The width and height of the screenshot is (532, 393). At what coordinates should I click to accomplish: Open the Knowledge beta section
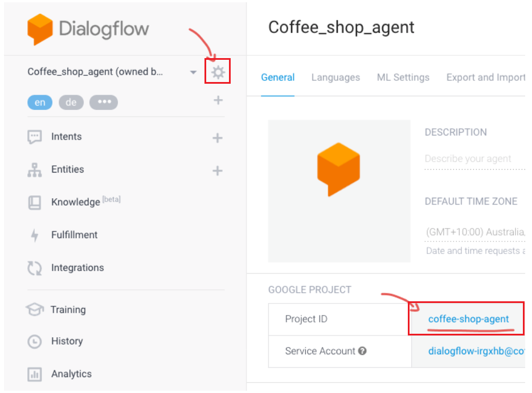(x=74, y=202)
